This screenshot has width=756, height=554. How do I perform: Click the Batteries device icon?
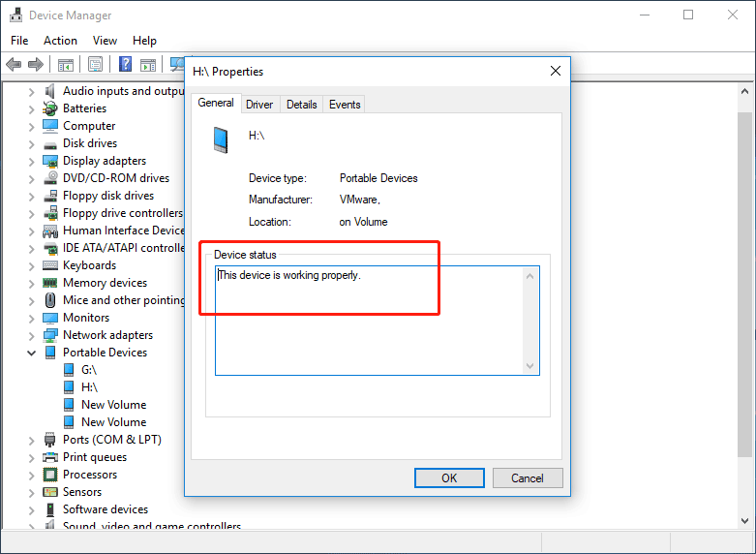(50, 108)
